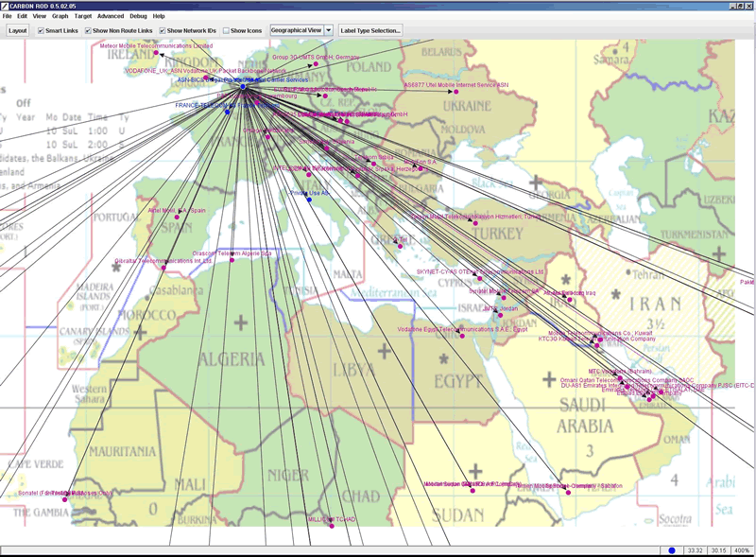Click the 33.32 coordinate value in status bar
Image resolution: width=756 pixels, height=557 pixels.
click(x=695, y=550)
